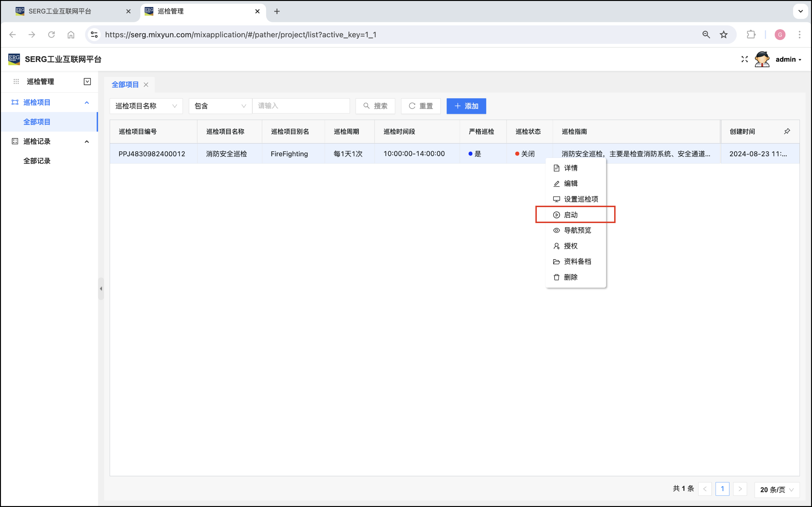Click the pin icon in table header
This screenshot has width=812, height=507.
point(787,131)
